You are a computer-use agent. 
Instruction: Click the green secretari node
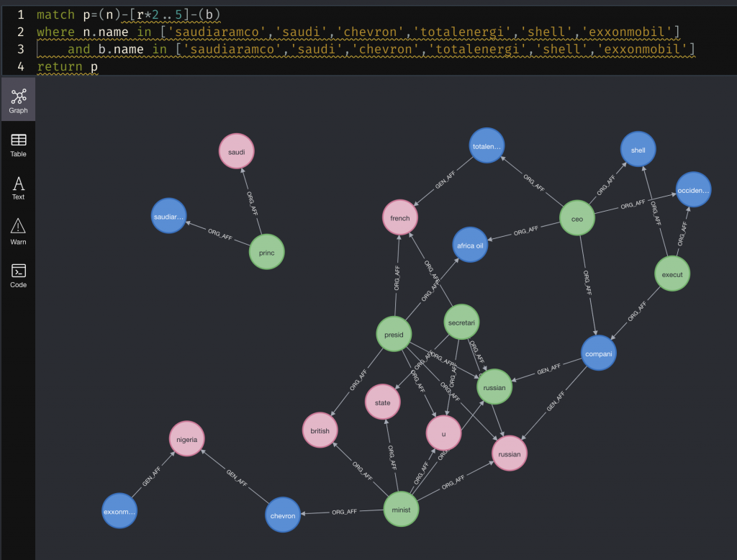point(461,322)
